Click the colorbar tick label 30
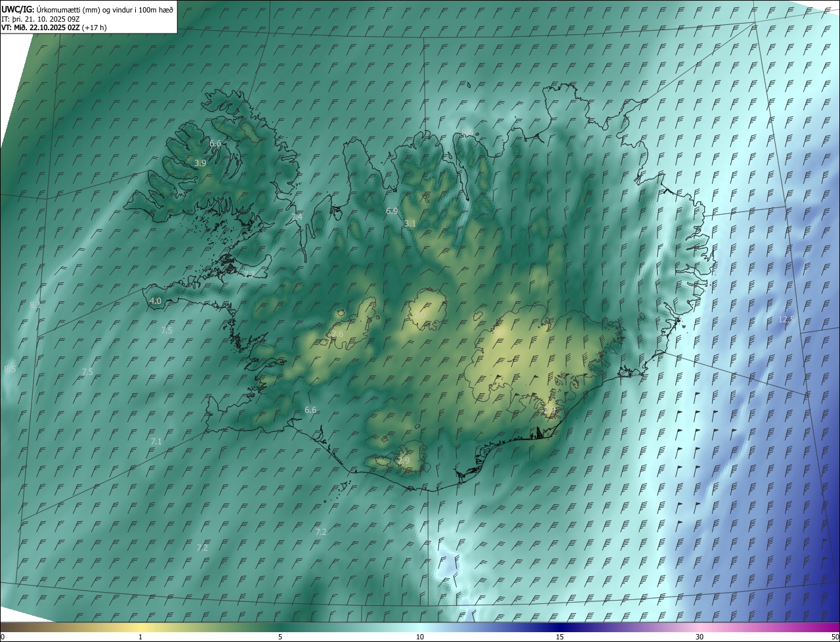Screen dimensions: 840x642 coord(700,637)
